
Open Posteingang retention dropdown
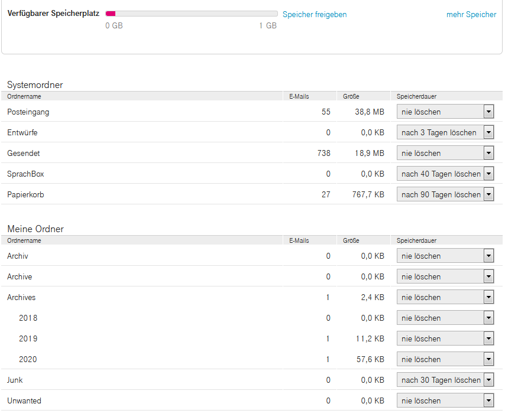pyautogui.click(x=445, y=112)
